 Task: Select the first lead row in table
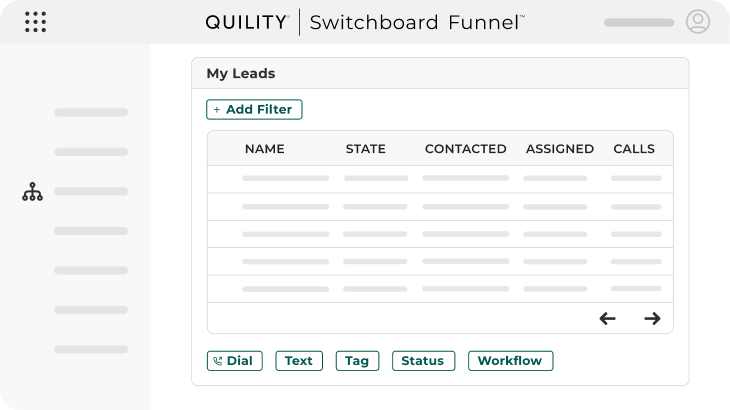(440, 178)
